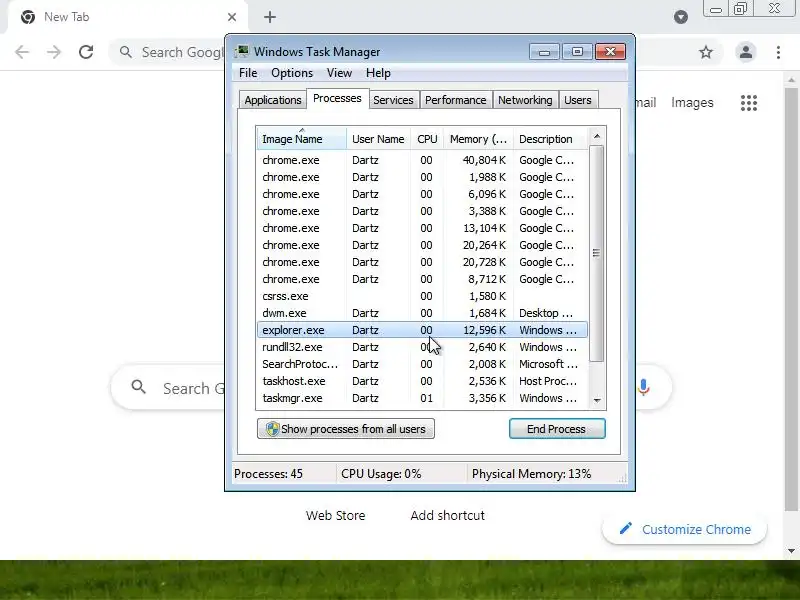Click the Chrome tab search dropdown circle

click(681, 17)
